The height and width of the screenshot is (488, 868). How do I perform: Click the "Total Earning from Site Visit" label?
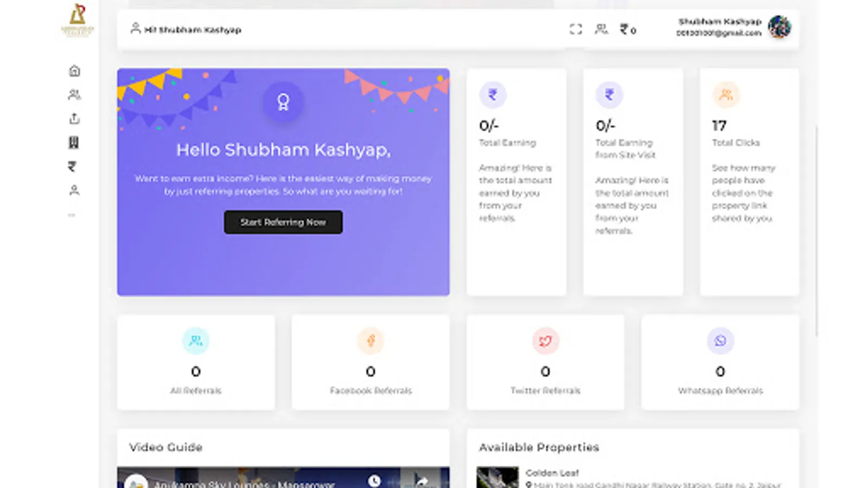[x=625, y=149]
